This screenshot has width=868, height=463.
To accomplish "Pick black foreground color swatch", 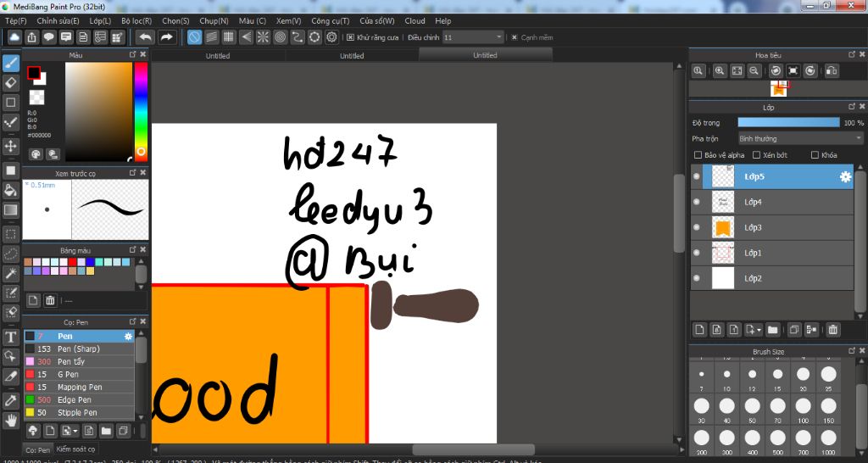I will (34, 73).
